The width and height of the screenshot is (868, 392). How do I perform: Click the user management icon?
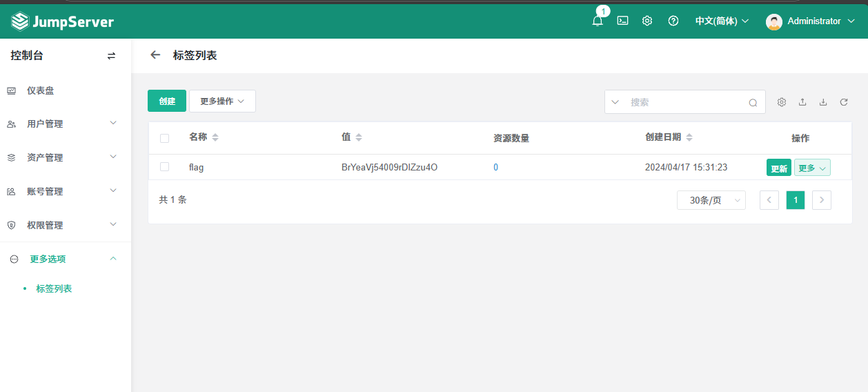11,124
